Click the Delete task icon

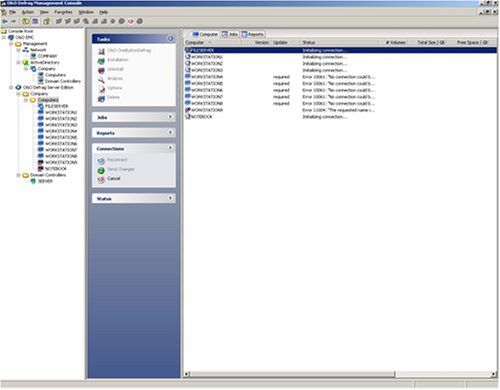(101, 98)
